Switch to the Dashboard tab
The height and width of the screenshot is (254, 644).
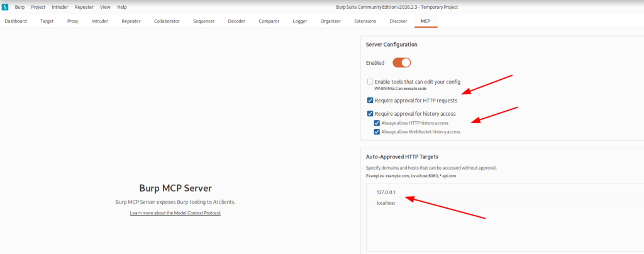[x=16, y=21]
